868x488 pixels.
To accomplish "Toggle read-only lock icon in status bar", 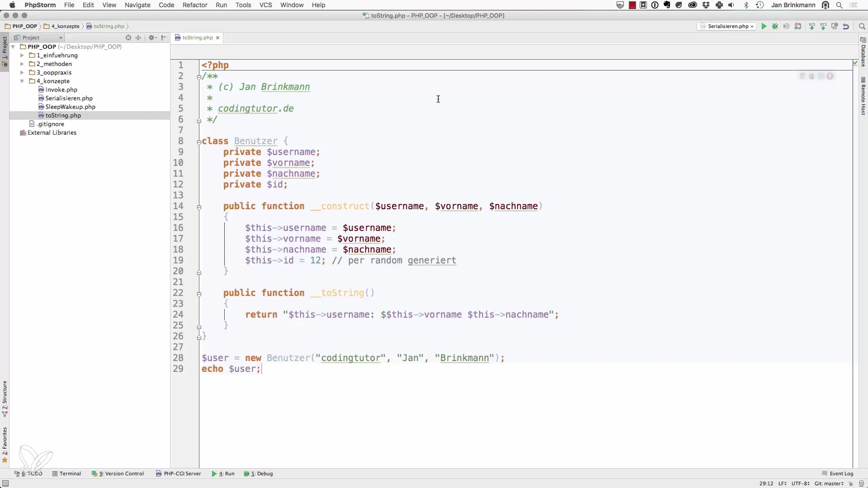I will point(850,483).
